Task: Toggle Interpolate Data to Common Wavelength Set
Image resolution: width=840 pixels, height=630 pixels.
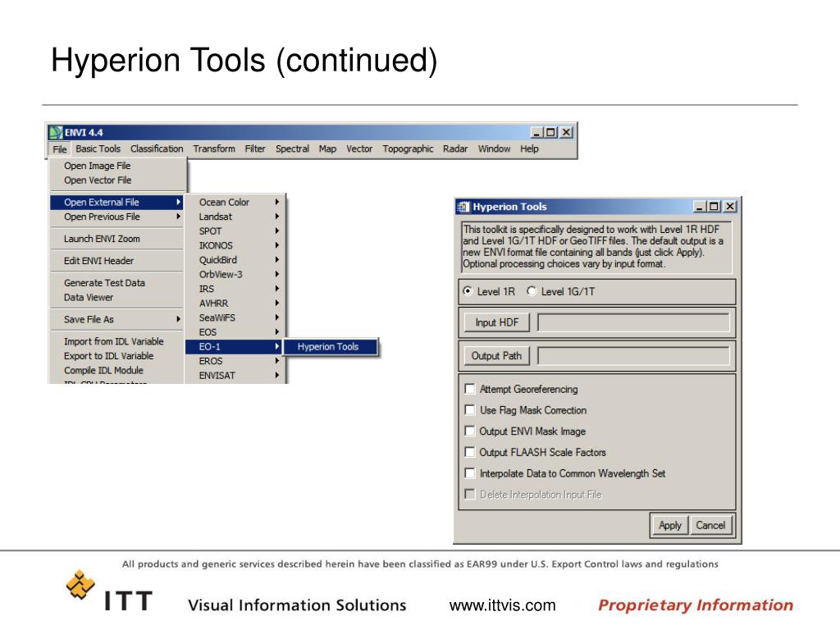Action: click(x=470, y=473)
